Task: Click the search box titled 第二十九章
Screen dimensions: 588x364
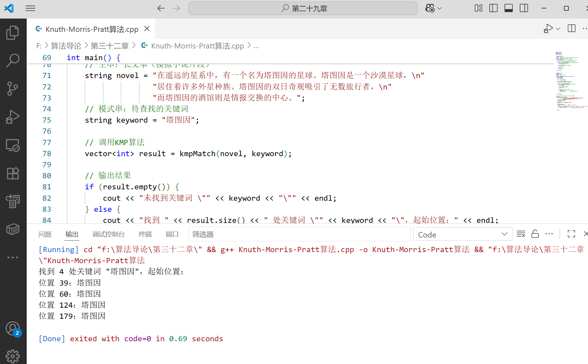Action: tap(303, 8)
